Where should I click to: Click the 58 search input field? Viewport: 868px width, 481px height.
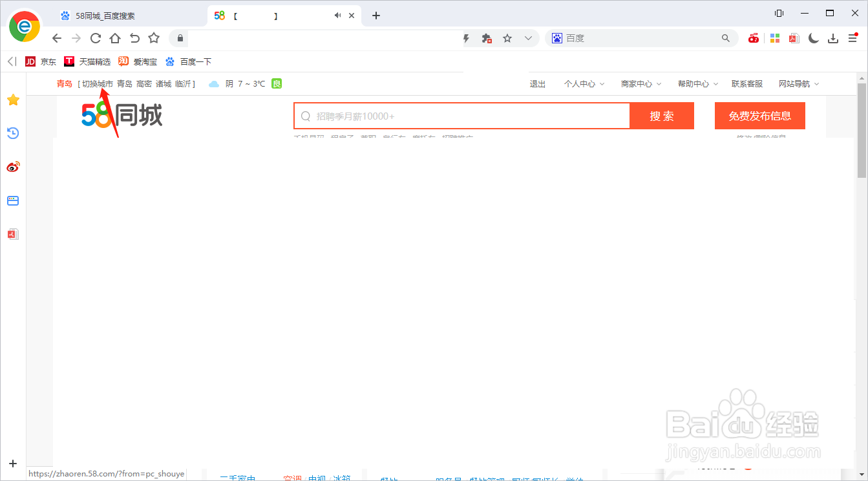462,116
